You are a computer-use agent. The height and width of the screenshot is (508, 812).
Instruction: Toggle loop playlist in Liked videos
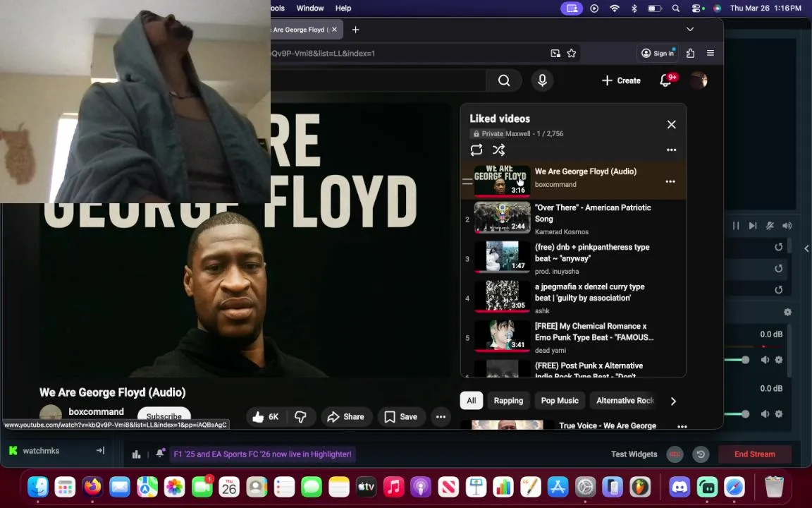(x=476, y=150)
